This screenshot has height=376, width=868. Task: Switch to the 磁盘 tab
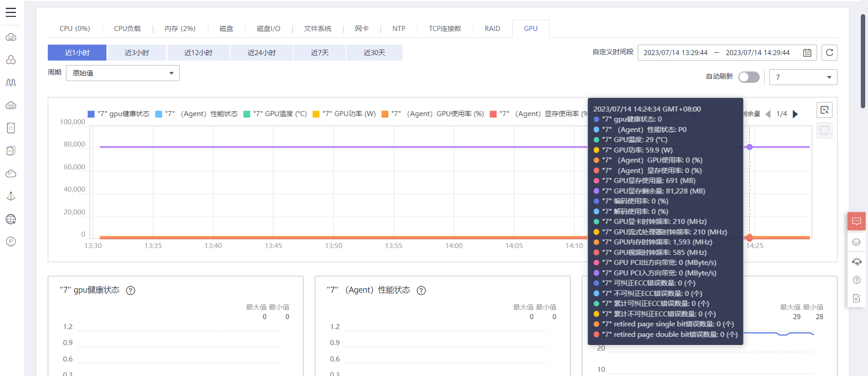(x=227, y=28)
